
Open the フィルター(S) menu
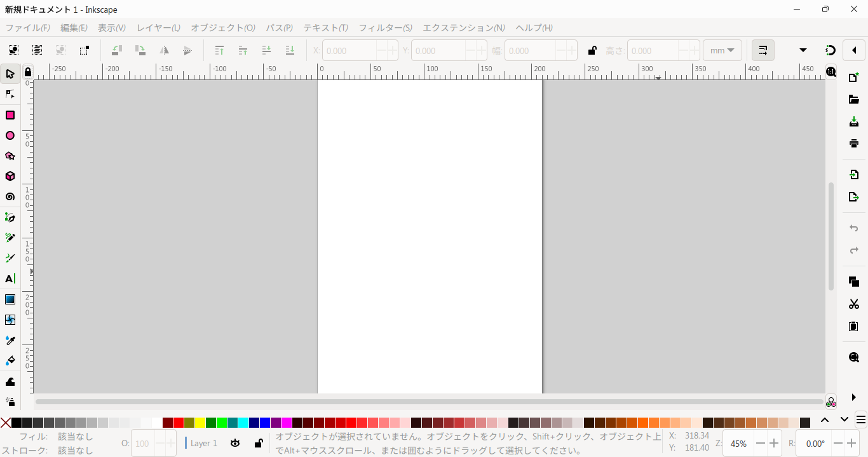coord(385,28)
